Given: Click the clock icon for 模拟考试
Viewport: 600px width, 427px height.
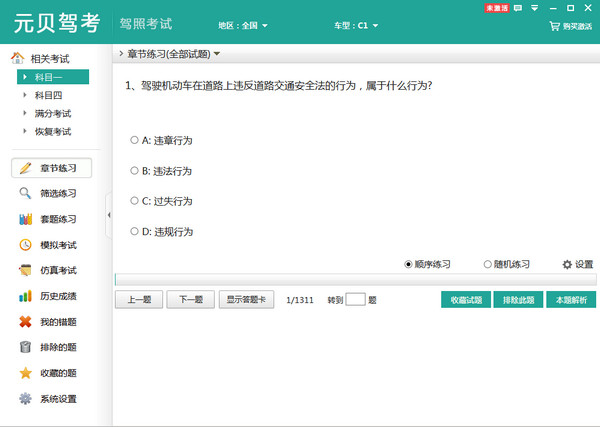Looking at the screenshot, I should [x=25, y=245].
